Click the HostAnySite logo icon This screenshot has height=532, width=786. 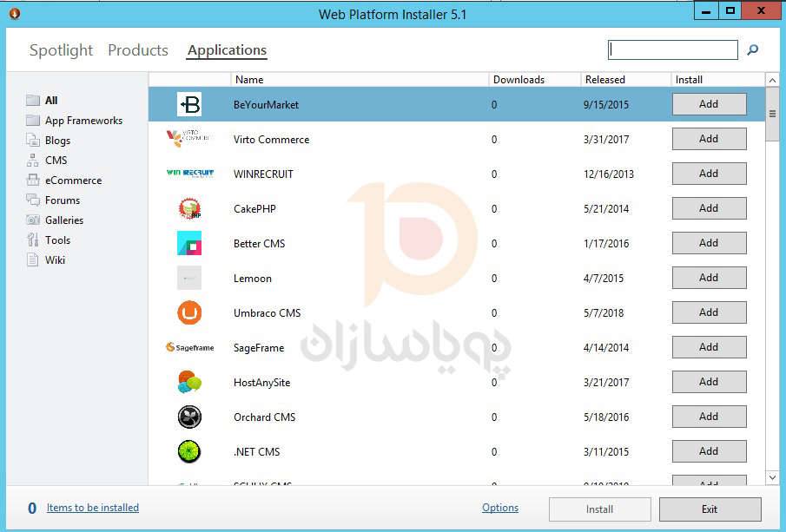[188, 382]
